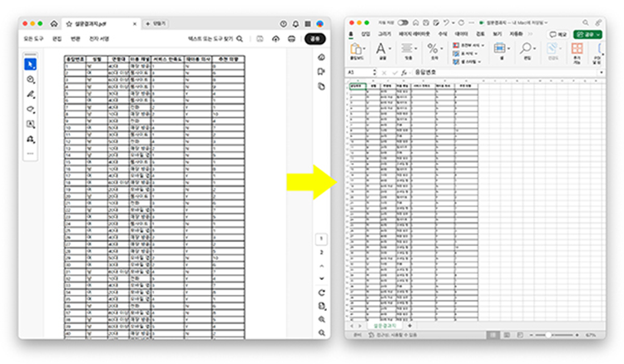Select the Acrobat text box tool

pyautogui.click(x=30, y=125)
